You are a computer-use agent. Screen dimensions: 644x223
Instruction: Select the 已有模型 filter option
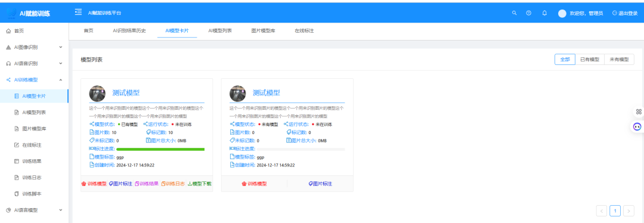589,60
